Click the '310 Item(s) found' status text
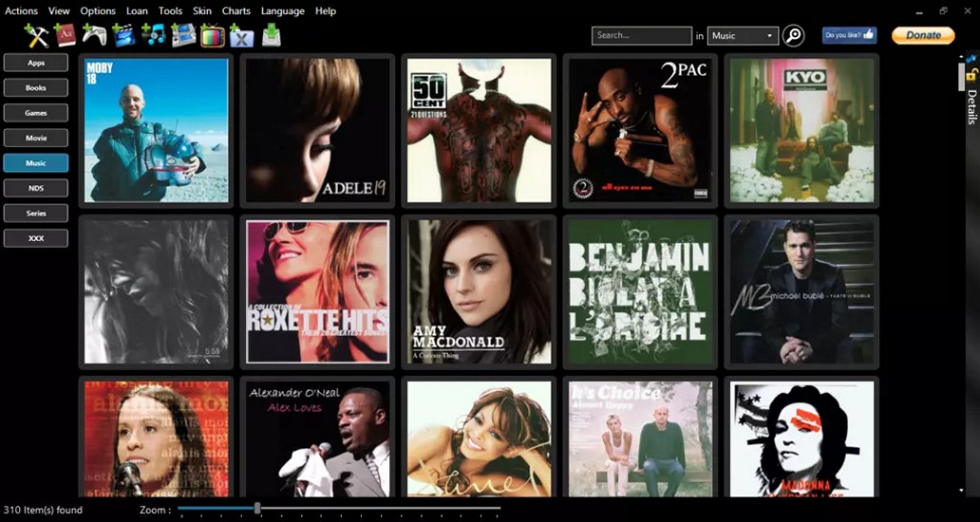The height and width of the screenshot is (522, 980). point(43,511)
